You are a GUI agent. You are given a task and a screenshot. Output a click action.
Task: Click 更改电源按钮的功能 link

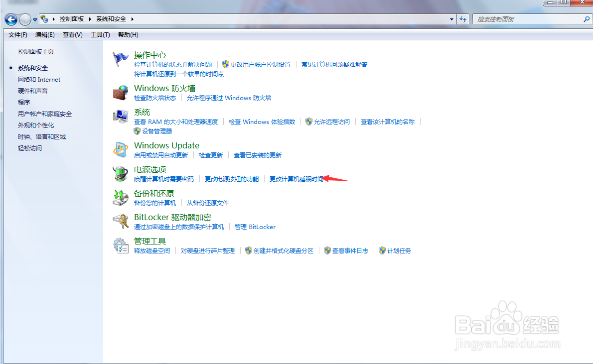pyautogui.click(x=232, y=179)
